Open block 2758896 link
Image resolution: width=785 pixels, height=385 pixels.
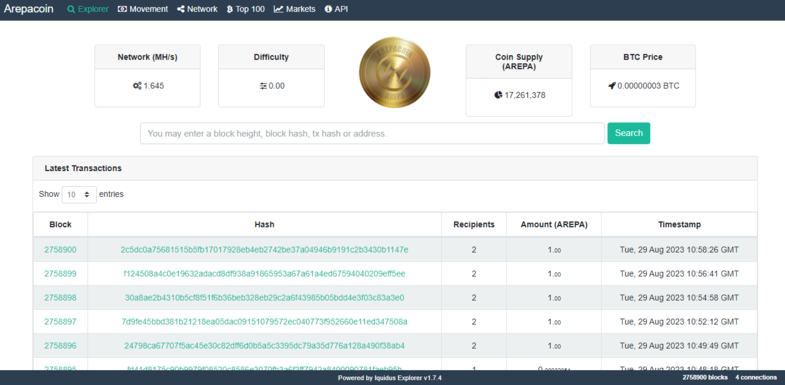61,346
